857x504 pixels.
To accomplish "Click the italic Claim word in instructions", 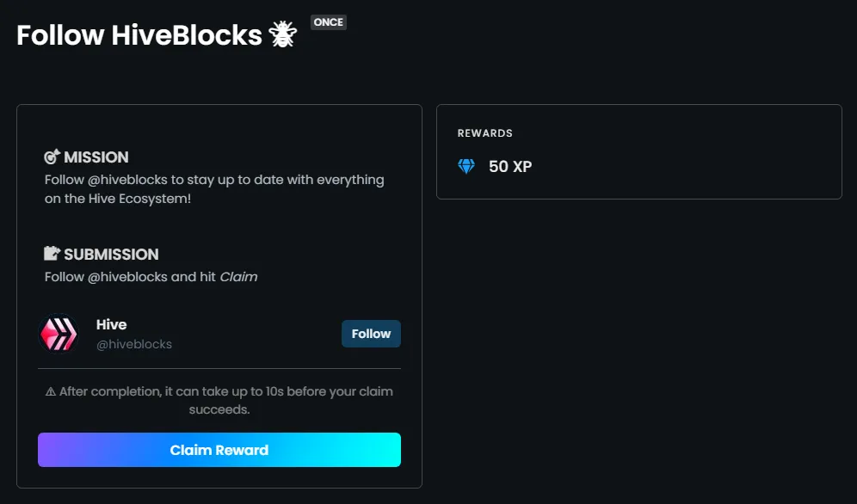I will tap(238, 277).
